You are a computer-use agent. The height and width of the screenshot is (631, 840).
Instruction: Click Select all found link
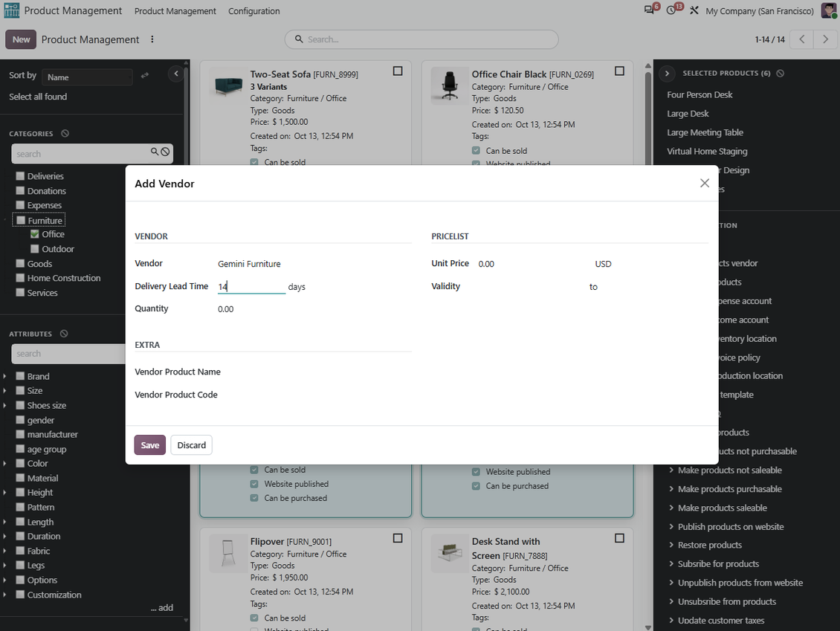click(x=38, y=97)
